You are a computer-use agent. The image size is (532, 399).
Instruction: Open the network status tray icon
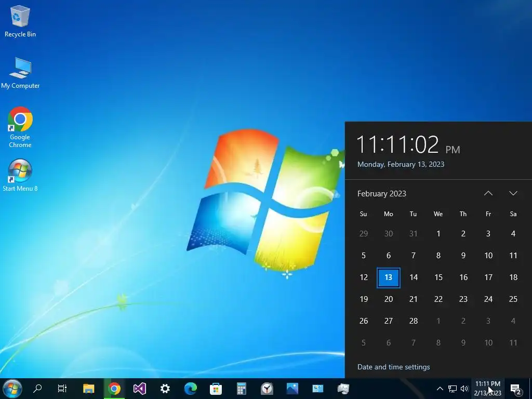(x=453, y=389)
